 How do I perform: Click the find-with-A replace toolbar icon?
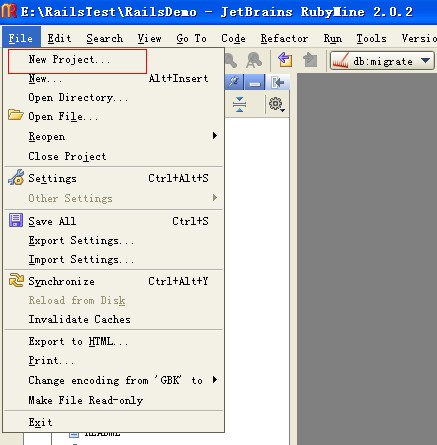(254, 60)
